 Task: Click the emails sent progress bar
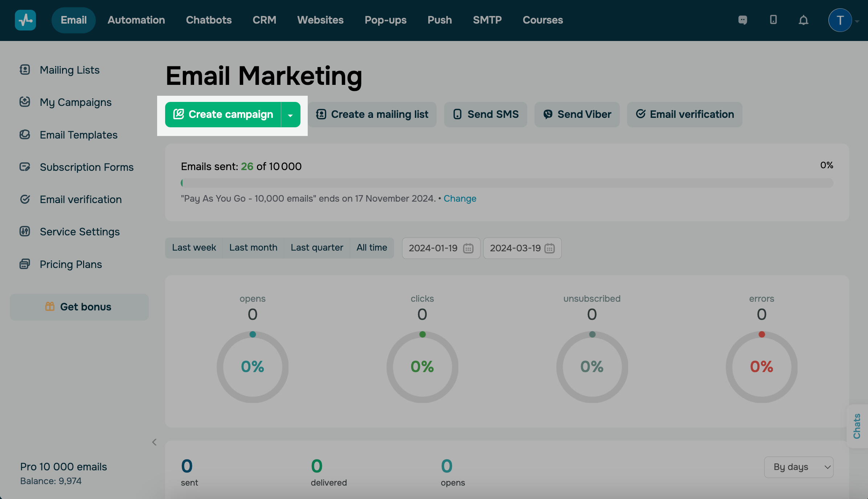tap(507, 183)
